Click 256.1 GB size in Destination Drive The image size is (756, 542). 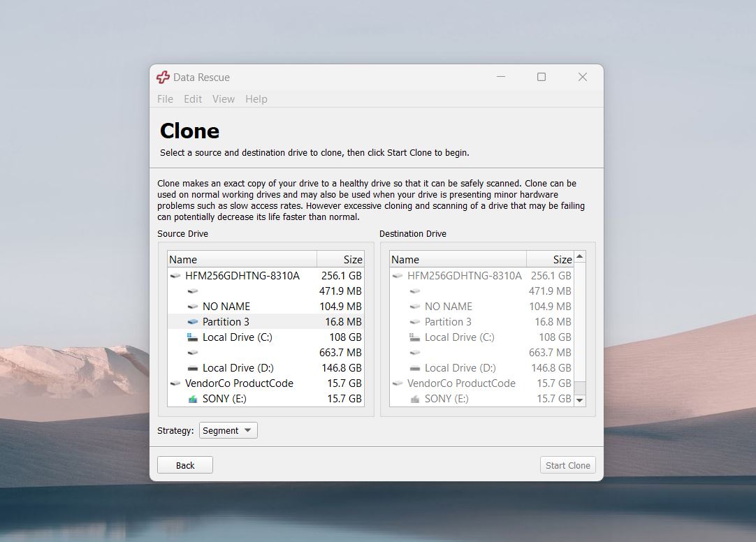[551, 276]
